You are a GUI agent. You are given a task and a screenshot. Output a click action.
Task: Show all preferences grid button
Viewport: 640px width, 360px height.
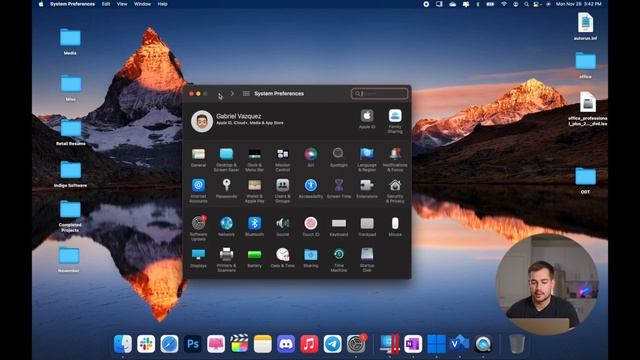(246, 93)
